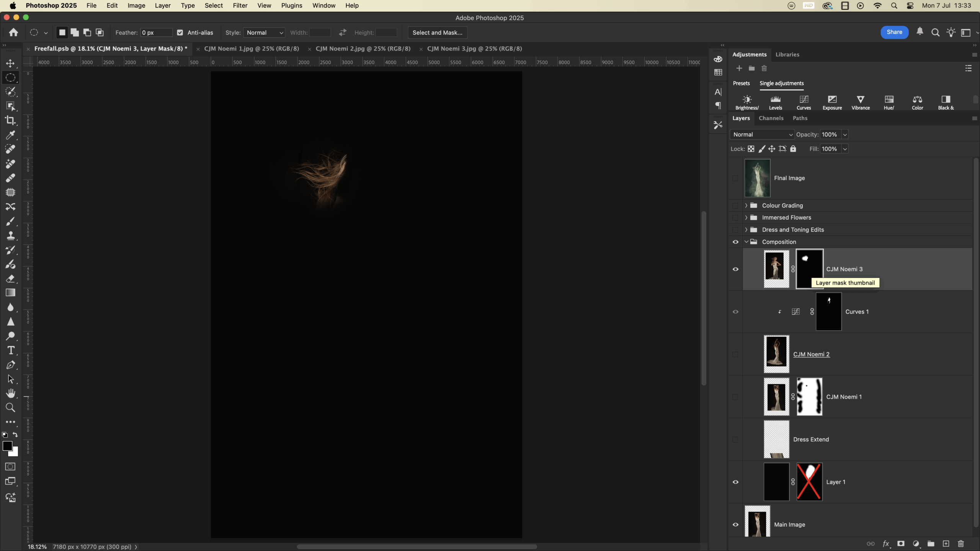Show the Final Image layer

point(735,178)
